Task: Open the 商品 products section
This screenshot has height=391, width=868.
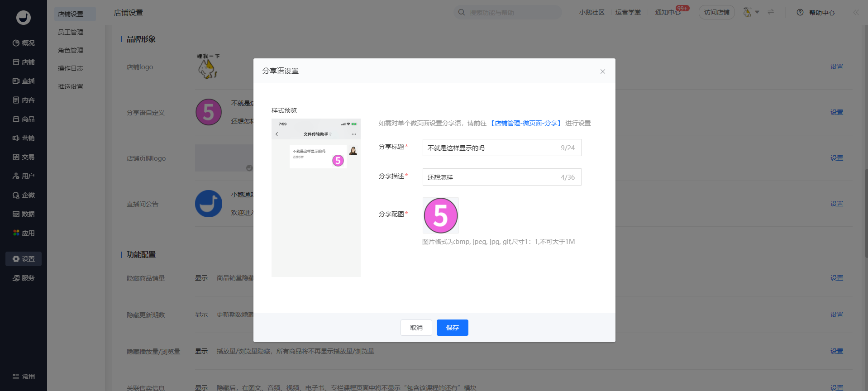Action: (24, 119)
